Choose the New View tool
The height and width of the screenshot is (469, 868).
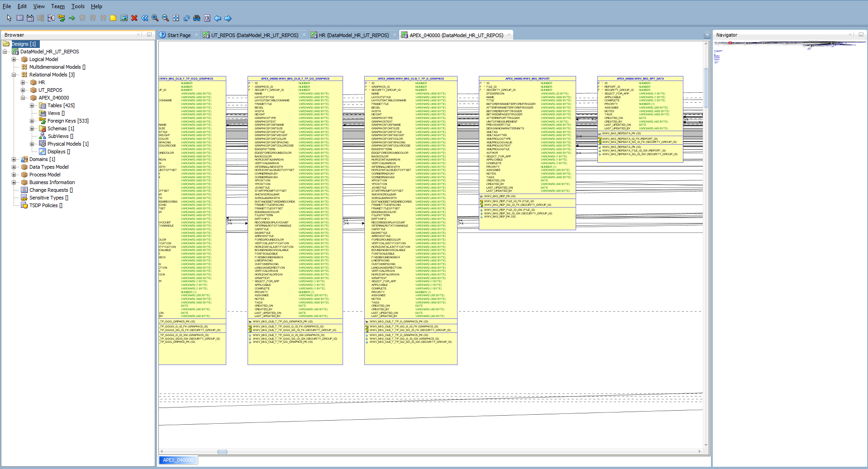(x=30, y=18)
